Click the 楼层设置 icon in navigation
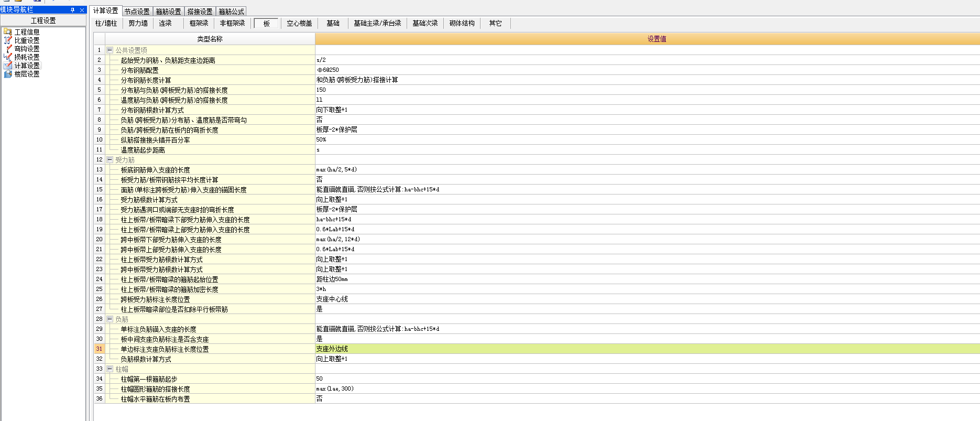This screenshot has width=980, height=421. [8, 74]
